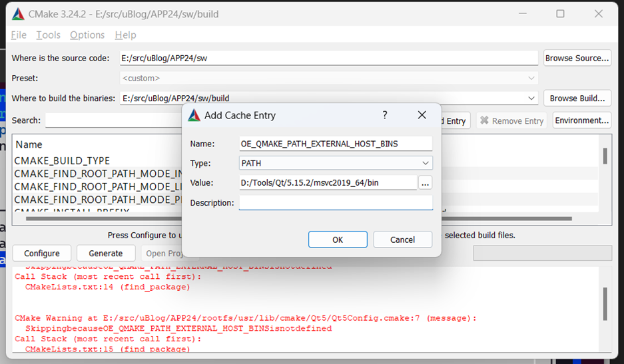This screenshot has height=364, width=624.
Task: Click the CMake logo in title bar
Action: click(x=18, y=15)
